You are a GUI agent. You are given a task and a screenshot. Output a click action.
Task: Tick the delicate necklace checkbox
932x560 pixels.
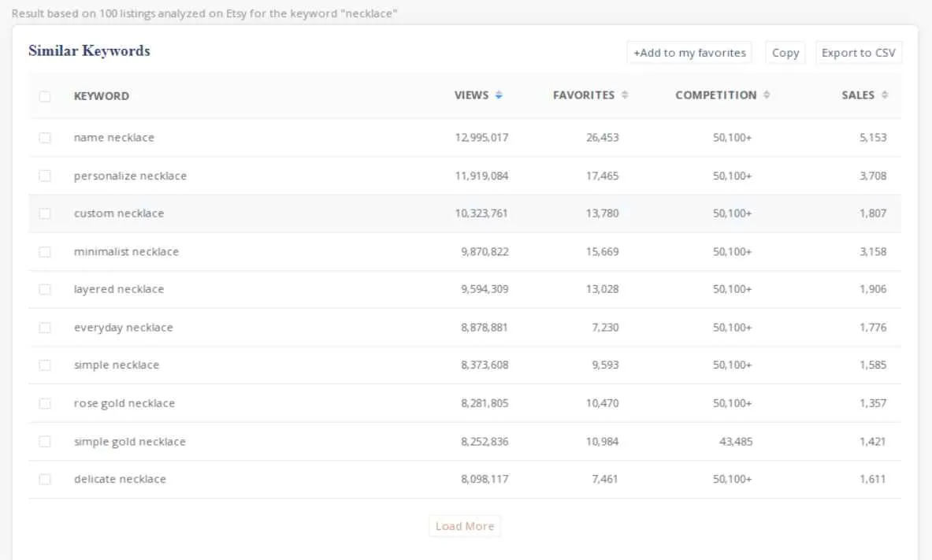coord(45,479)
